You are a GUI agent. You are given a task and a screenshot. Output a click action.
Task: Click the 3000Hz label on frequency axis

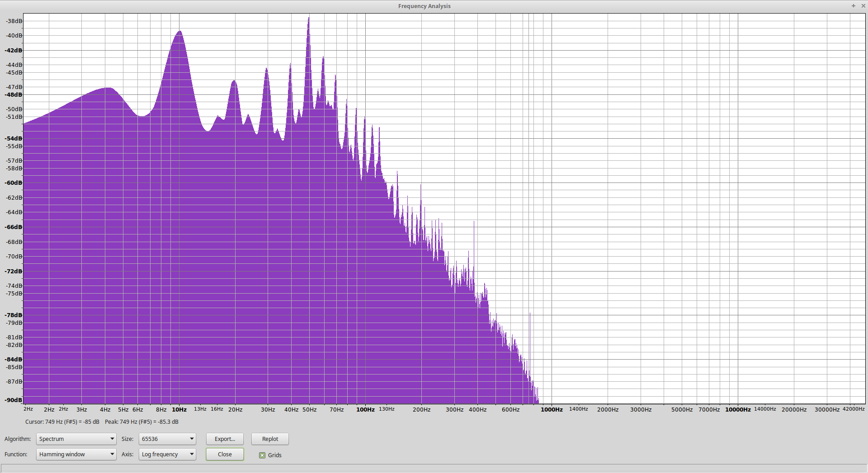coord(641,409)
